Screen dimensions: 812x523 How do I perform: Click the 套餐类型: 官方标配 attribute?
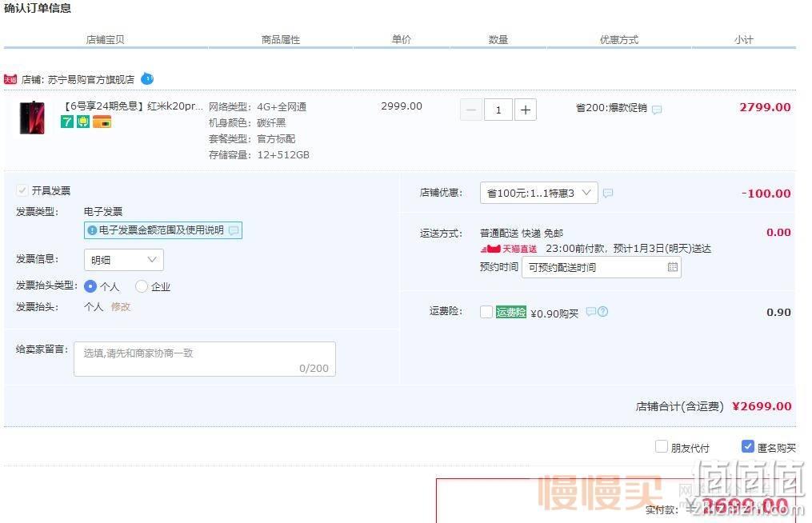(252, 139)
